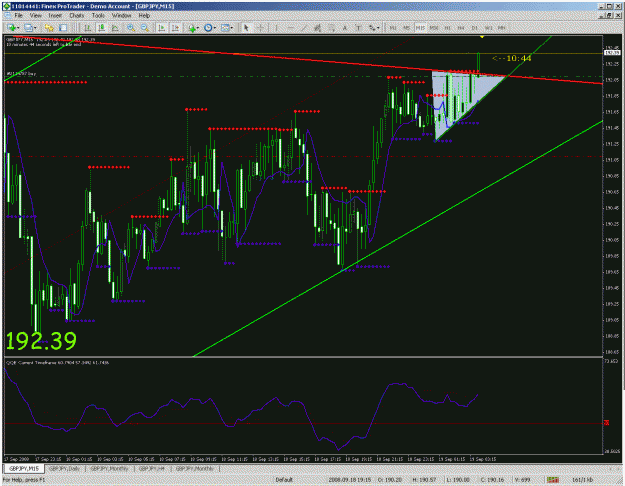Click the Default profile in status bar
Screen dimensions: 625x486
[x=284, y=480]
